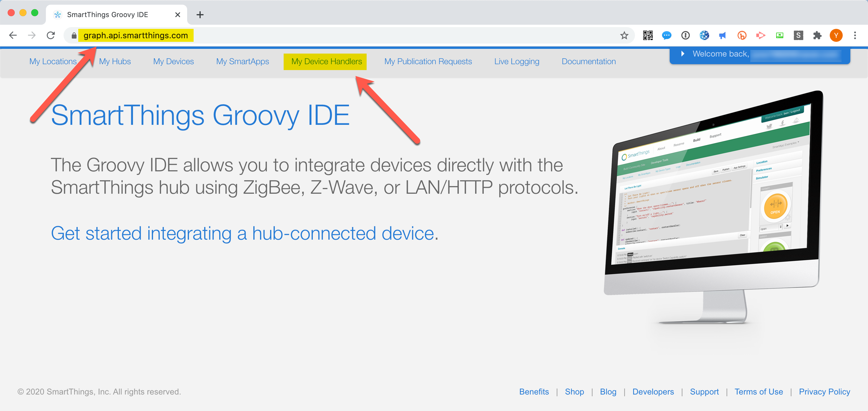
Task: Open the blue globe extension icon
Action: pos(704,35)
